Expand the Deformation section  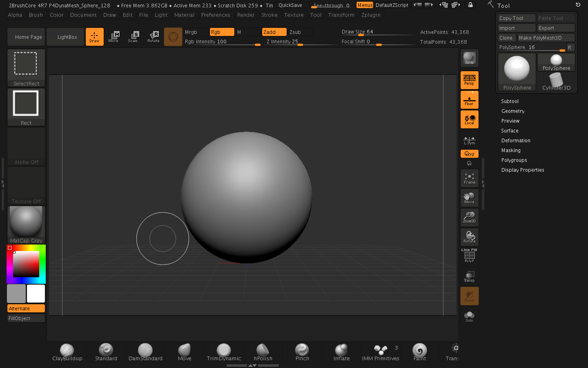point(516,140)
